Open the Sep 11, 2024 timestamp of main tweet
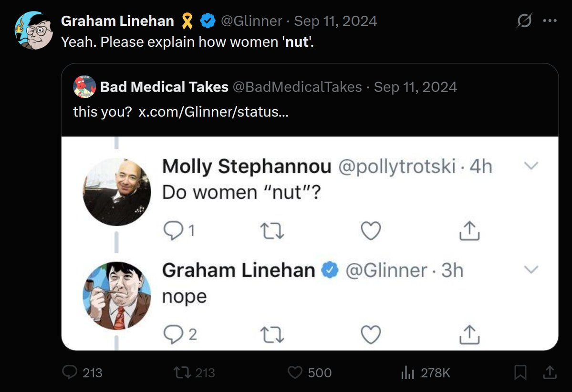The image size is (572, 392). 335,21
